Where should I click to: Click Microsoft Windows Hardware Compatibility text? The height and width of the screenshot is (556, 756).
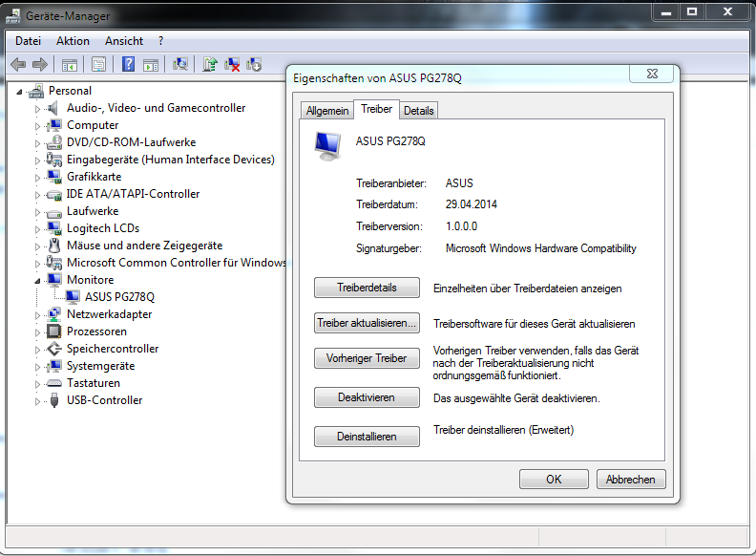(x=541, y=248)
